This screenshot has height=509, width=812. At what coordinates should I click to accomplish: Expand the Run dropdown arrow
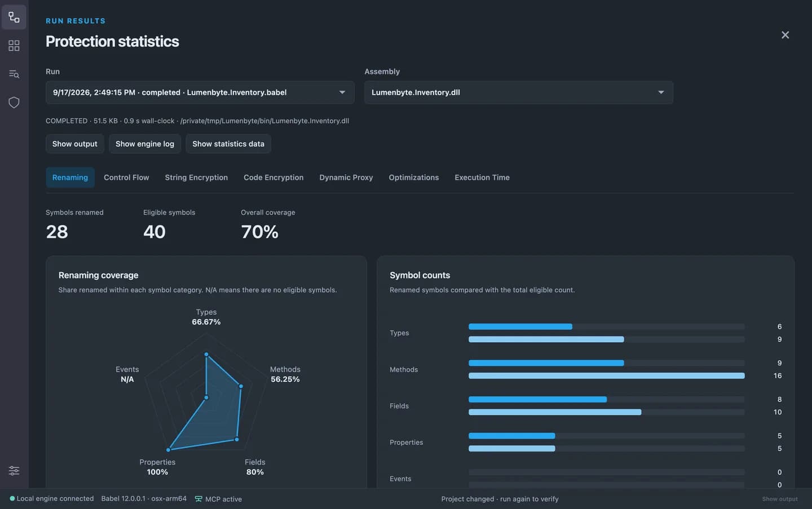point(342,92)
